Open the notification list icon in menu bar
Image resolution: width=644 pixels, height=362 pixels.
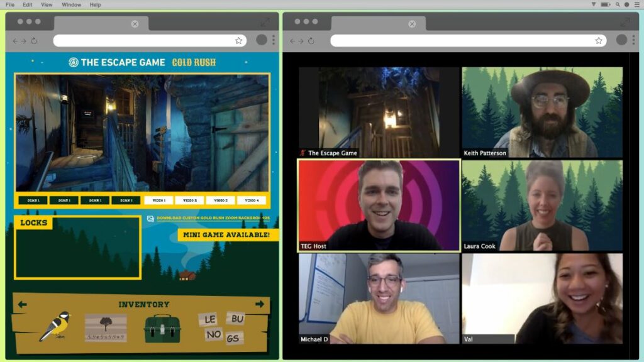[x=636, y=4]
